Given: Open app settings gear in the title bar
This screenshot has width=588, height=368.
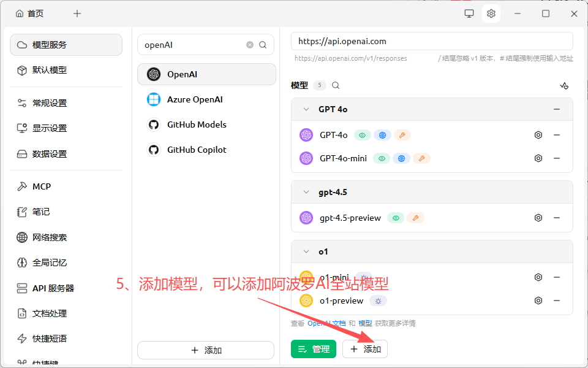Looking at the screenshot, I should [x=491, y=13].
